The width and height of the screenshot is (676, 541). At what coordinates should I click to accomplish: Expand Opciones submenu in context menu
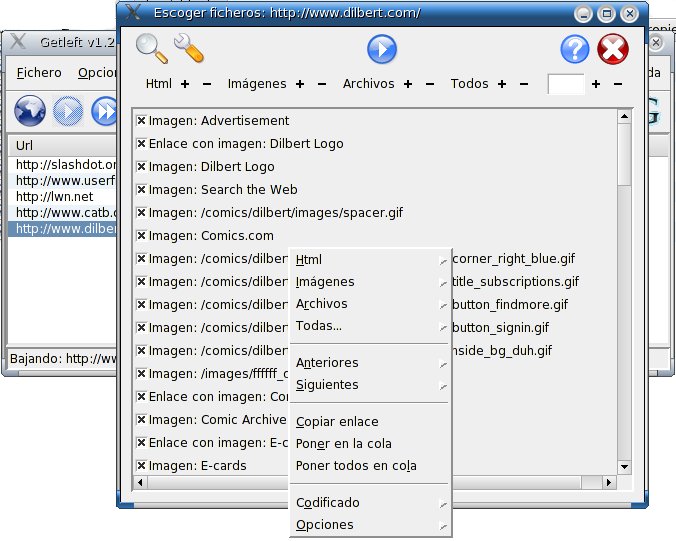pos(371,525)
